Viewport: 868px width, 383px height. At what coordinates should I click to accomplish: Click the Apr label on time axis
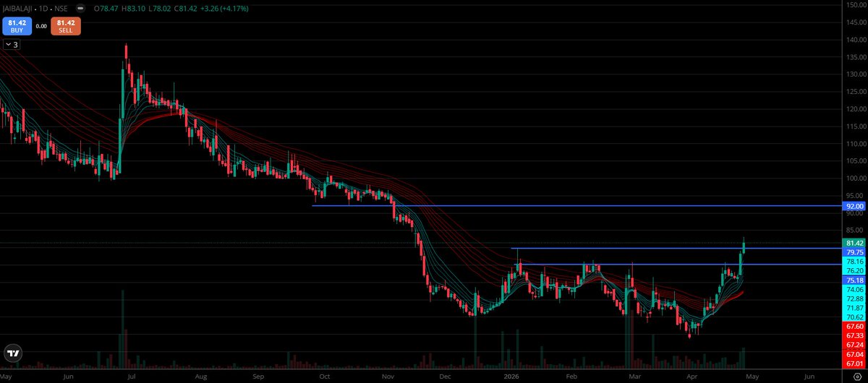[691, 376]
